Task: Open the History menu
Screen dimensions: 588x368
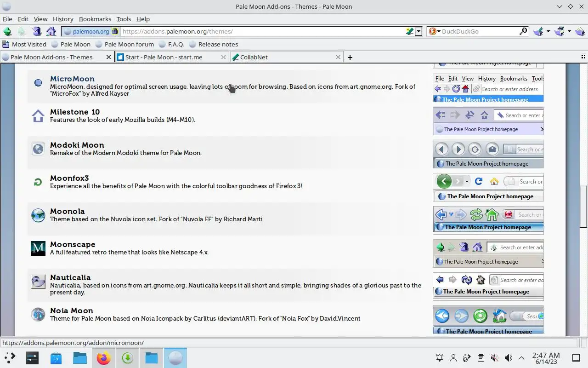Action: click(x=63, y=19)
